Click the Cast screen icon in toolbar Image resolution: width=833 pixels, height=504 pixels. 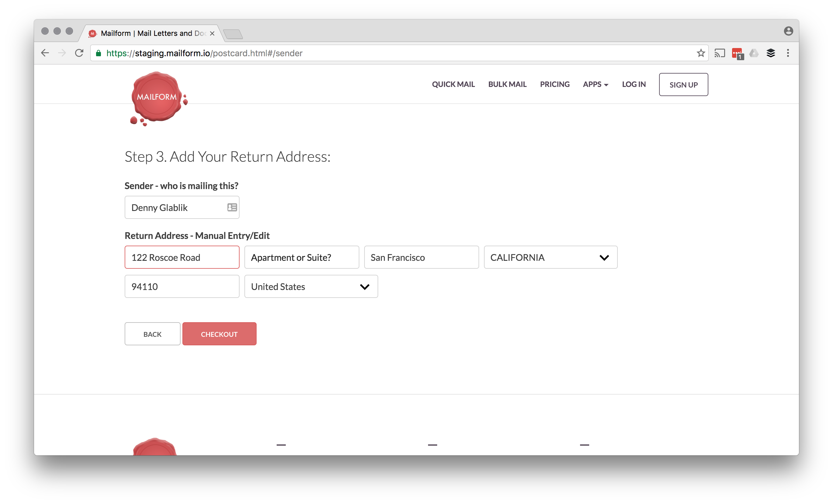coord(719,53)
